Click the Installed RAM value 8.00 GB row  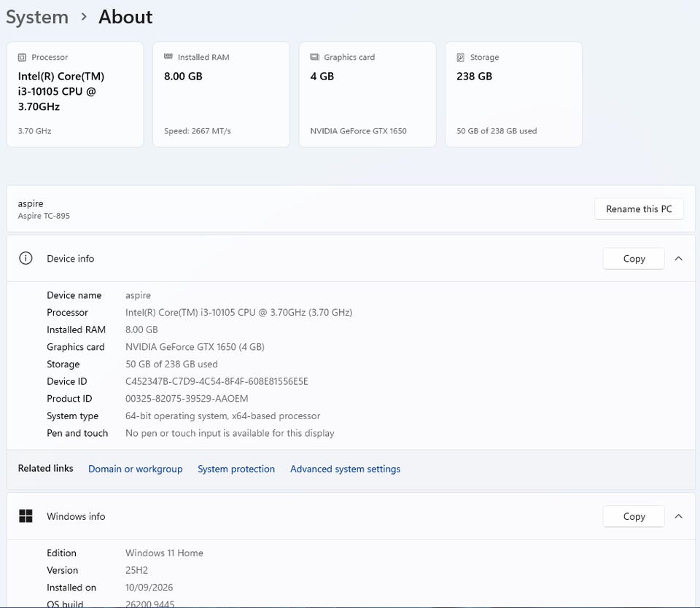tap(141, 330)
